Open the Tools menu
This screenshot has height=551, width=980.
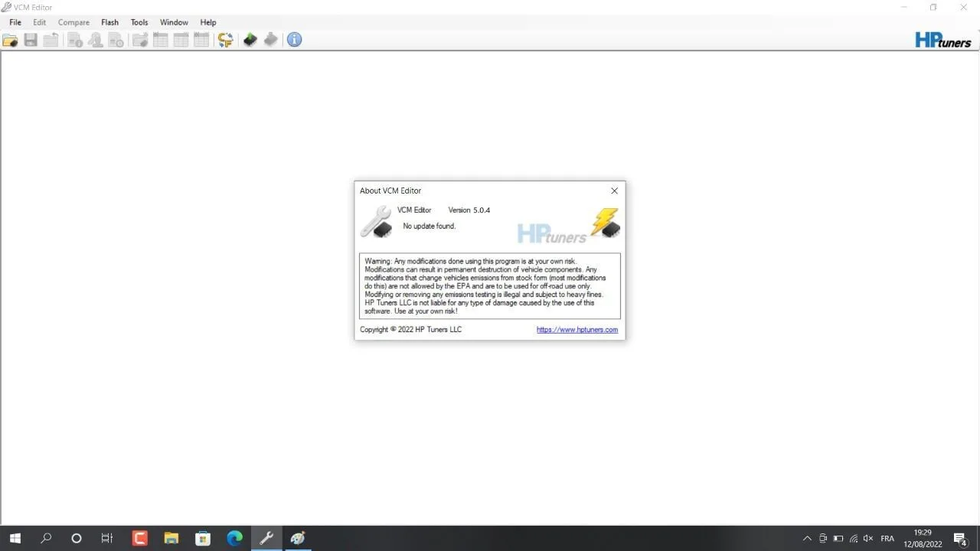click(139, 22)
